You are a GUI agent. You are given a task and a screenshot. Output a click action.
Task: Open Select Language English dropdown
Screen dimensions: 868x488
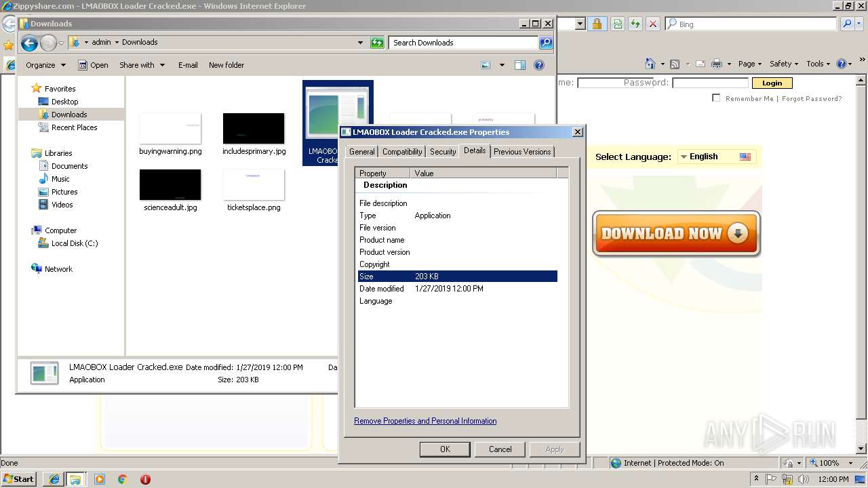[717, 157]
